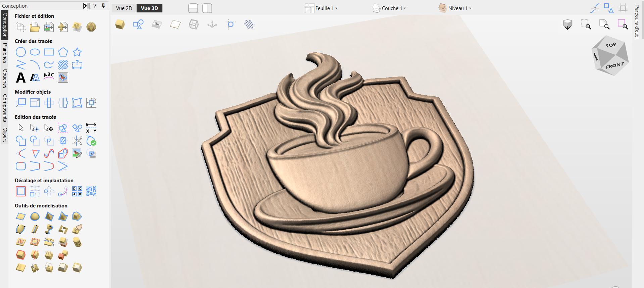Click the smooth component steam icon
644x288 pixels.
(49, 255)
